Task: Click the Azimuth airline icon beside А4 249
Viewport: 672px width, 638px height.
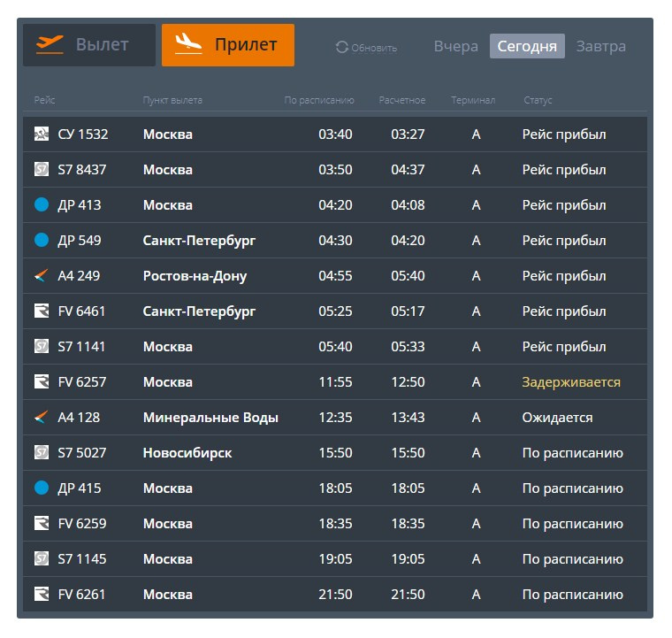Action: (x=42, y=275)
